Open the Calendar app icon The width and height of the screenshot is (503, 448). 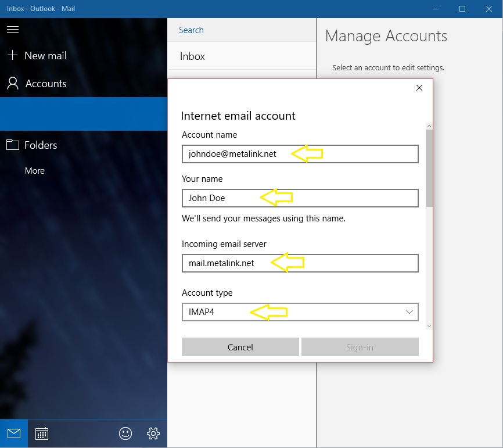point(42,433)
